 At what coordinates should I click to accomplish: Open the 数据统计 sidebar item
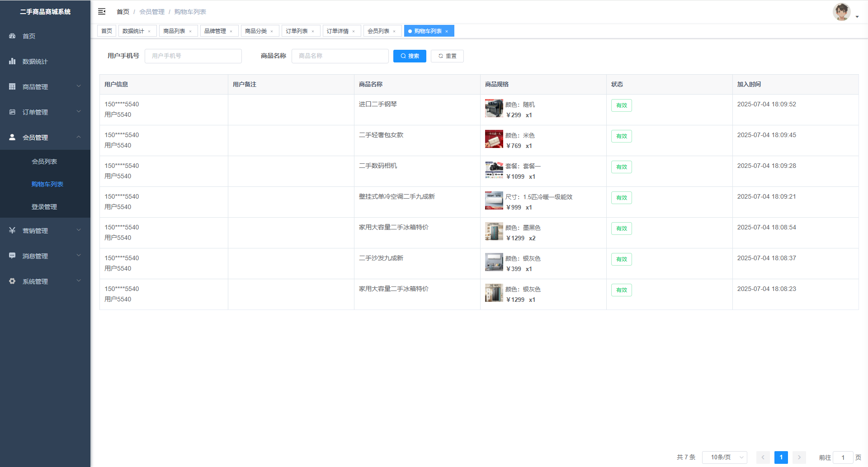(x=35, y=62)
